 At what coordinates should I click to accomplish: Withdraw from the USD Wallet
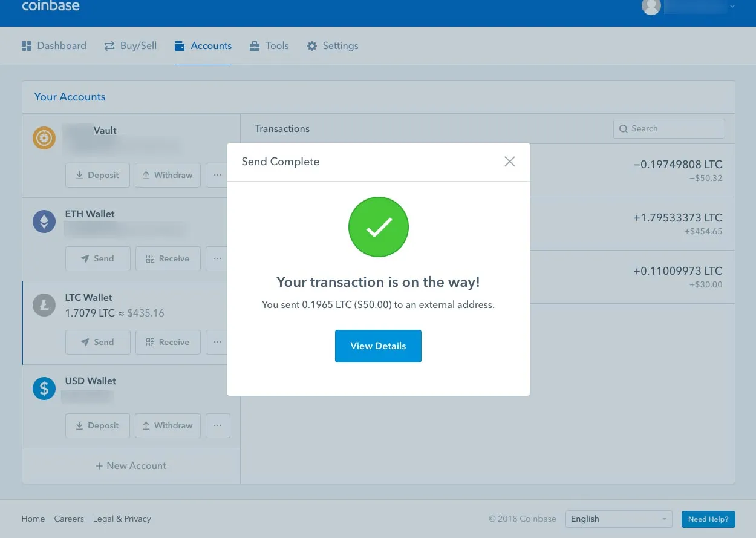tap(168, 425)
